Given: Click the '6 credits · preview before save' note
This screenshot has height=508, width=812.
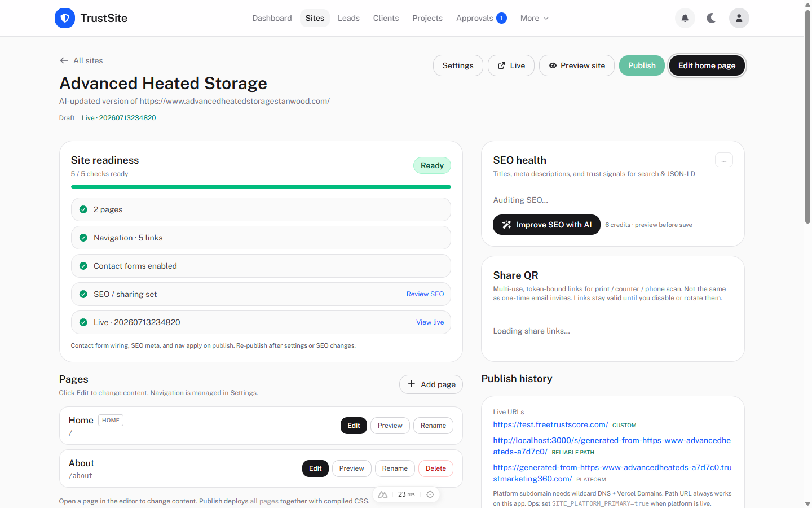Looking at the screenshot, I should [648, 225].
